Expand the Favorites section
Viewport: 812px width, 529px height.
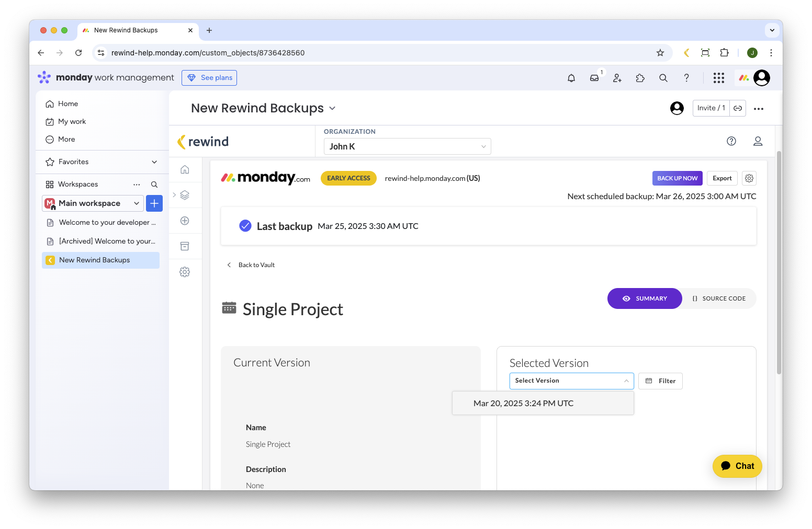[x=154, y=162]
